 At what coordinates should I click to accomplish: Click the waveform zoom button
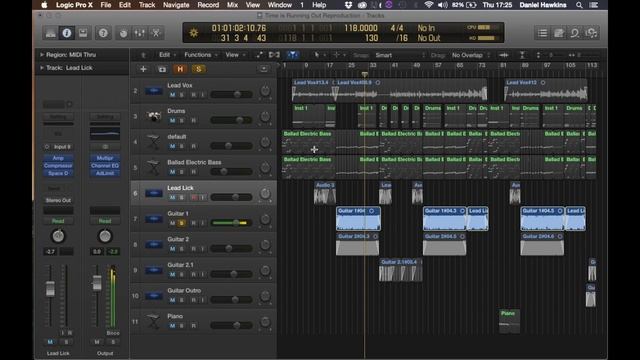pos(504,55)
